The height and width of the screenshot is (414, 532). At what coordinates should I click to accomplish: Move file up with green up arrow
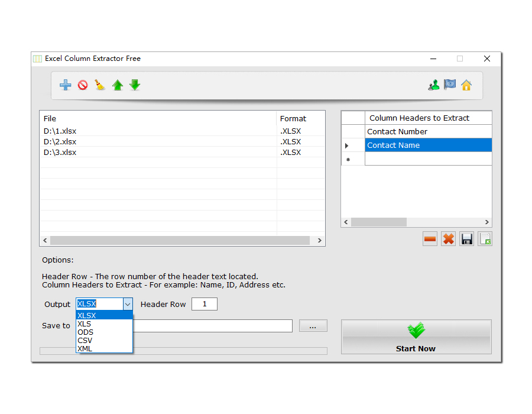coord(118,85)
